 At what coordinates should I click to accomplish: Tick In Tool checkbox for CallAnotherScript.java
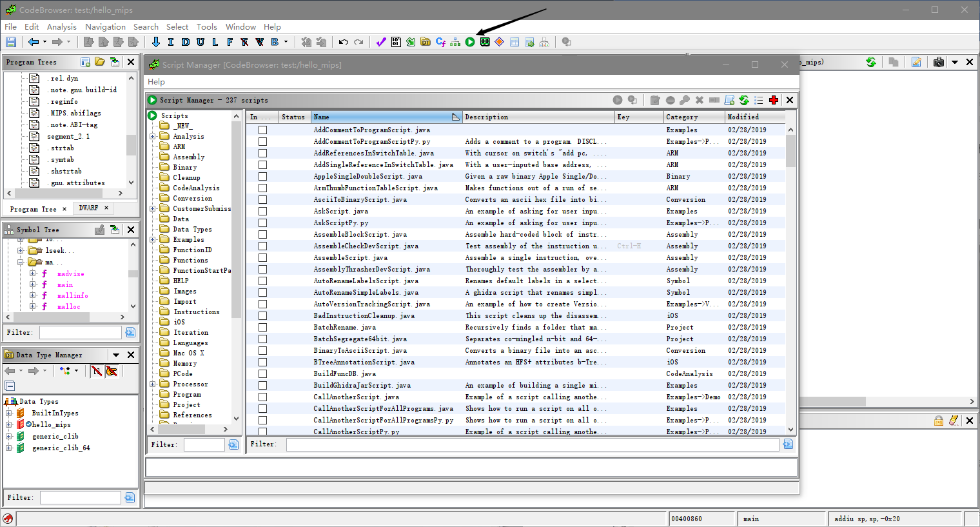tap(262, 397)
